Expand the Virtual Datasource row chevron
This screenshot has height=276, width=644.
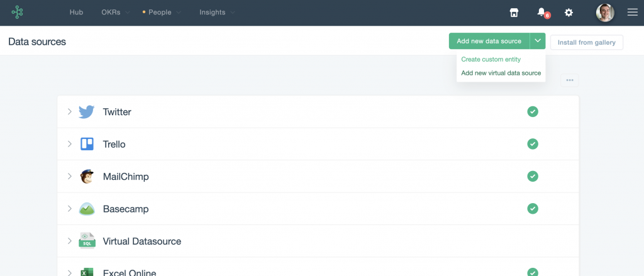[x=70, y=241]
